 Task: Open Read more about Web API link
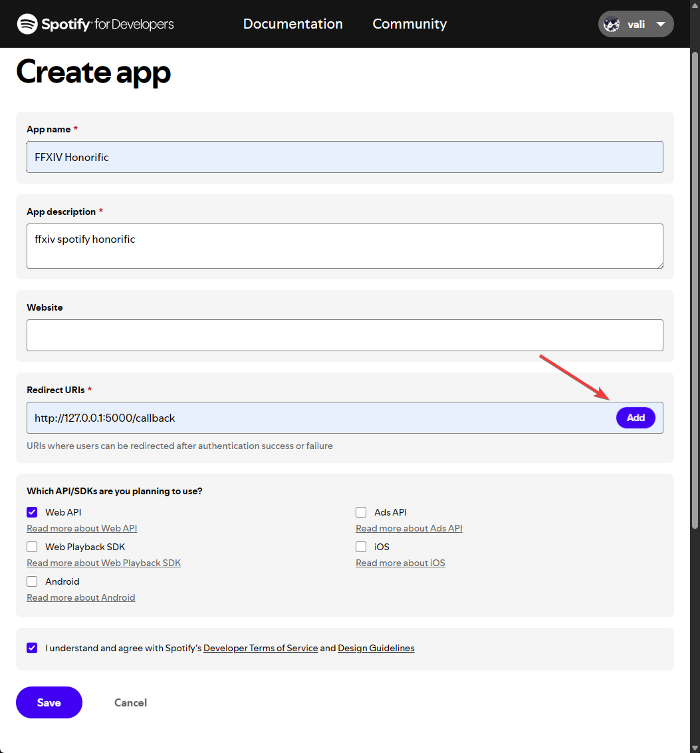pyautogui.click(x=82, y=528)
